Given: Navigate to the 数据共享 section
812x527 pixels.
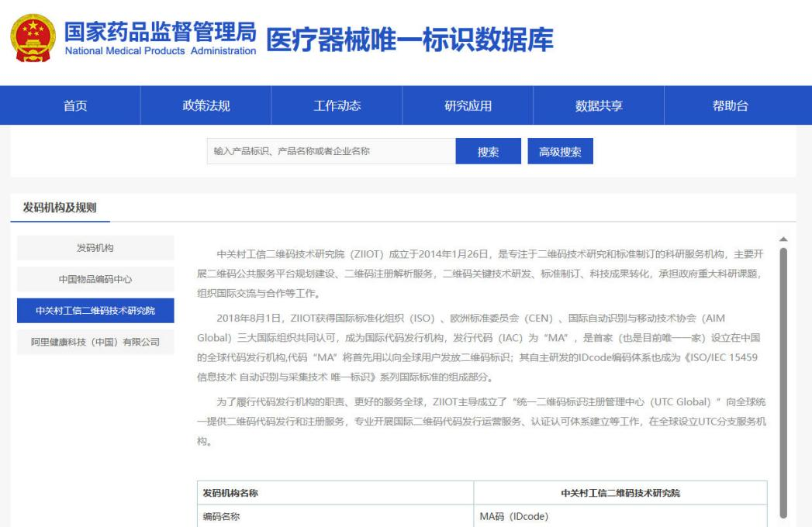Looking at the screenshot, I should click(x=599, y=106).
